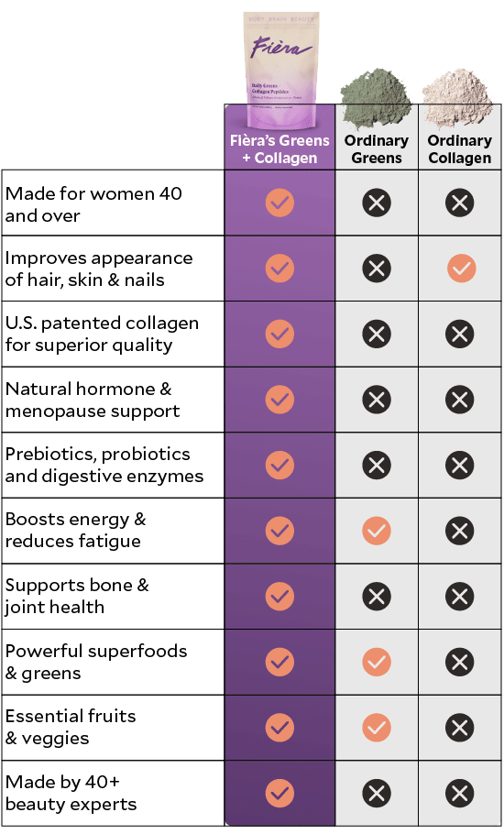The width and height of the screenshot is (504, 834).
Task: Click Ordinary Greens X for women 40 and over
Action: (x=377, y=203)
